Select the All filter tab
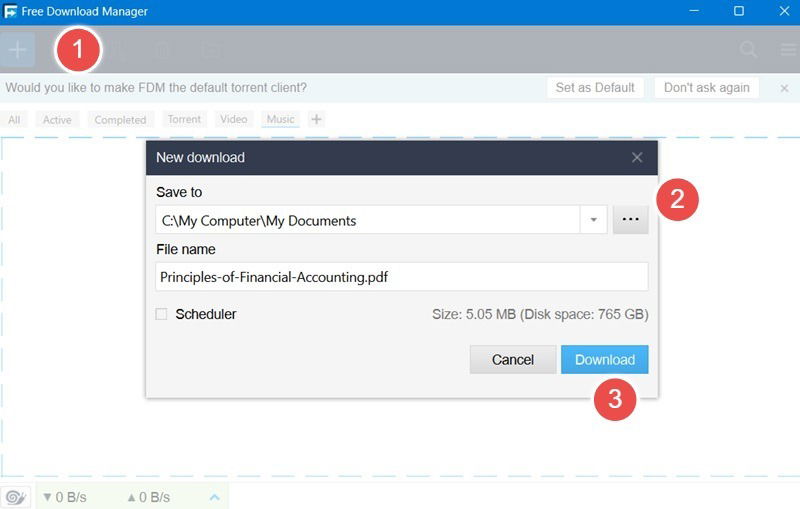Image resolution: width=800 pixels, height=509 pixels. click(14, 120)
